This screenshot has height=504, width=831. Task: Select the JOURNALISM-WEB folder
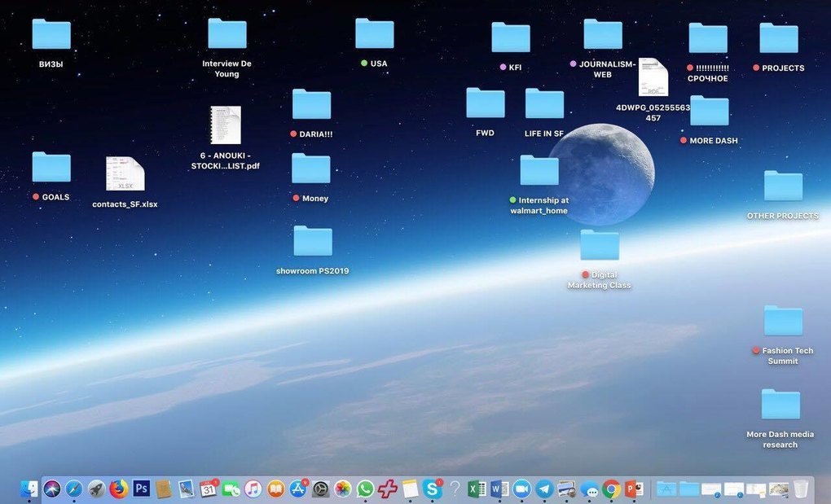click(603, 34)
